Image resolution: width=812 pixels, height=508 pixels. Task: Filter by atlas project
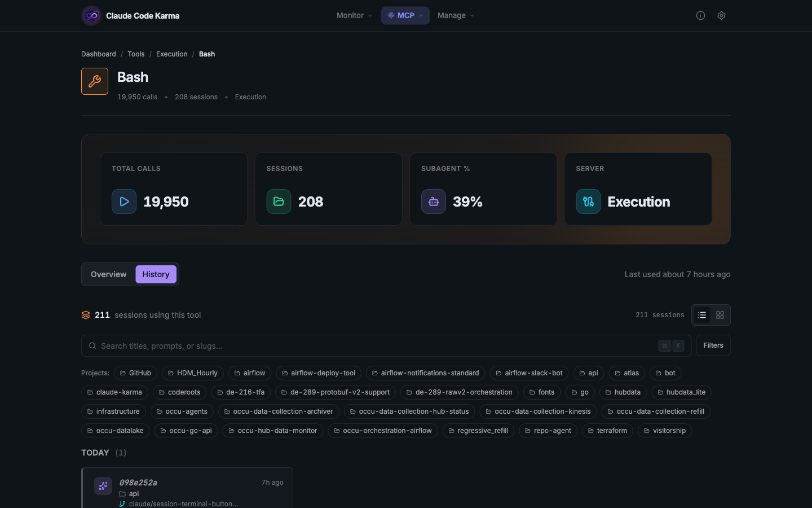pyautogui.click(x=627, y=373)
